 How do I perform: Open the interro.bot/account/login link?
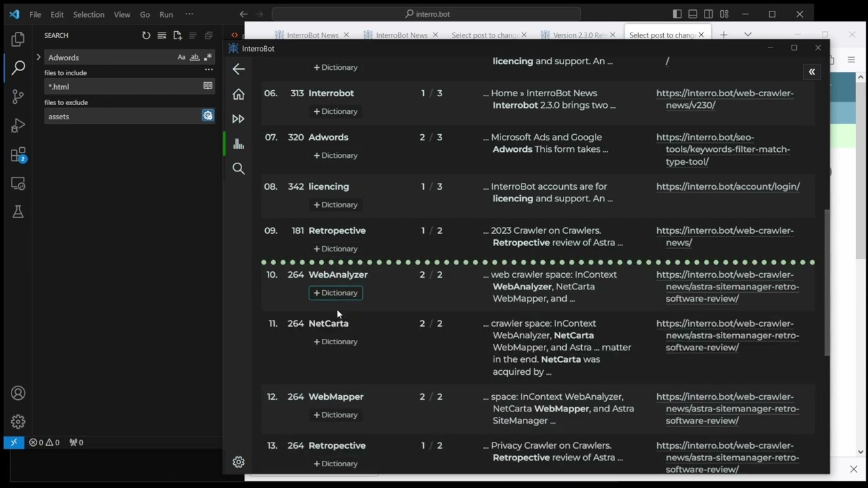728,186
